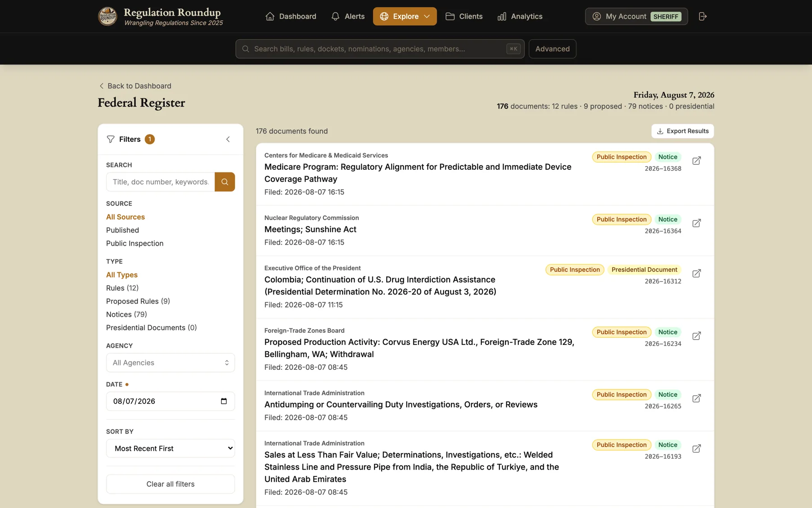Open the calendar picker icon
Viewport: 812px width, 508px height.
pyautogui.click(x=224, y=401)
